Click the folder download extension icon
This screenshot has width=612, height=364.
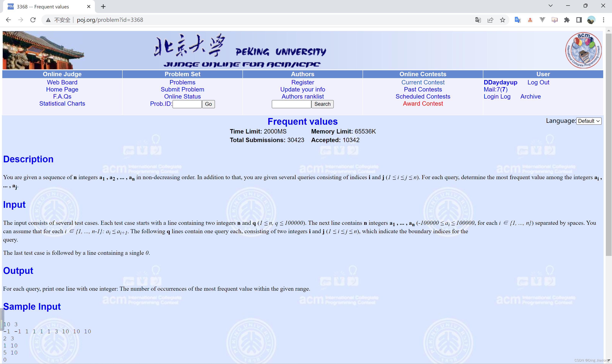click(555, 20)
